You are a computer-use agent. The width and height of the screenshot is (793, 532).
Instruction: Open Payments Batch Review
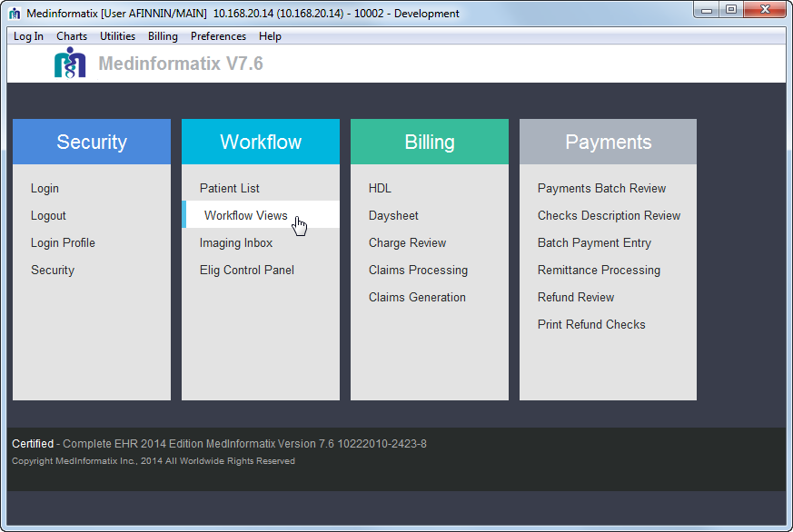pos(602,189)
